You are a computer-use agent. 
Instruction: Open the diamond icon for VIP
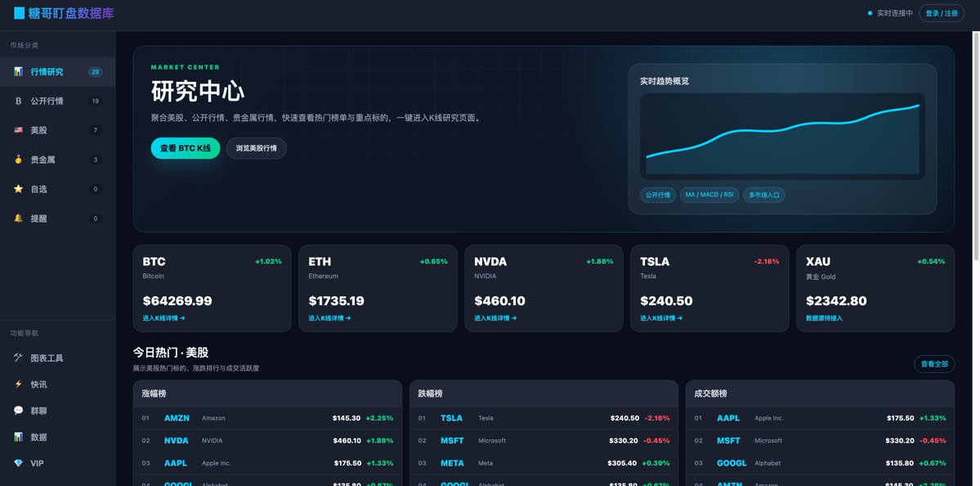(18, 463)
